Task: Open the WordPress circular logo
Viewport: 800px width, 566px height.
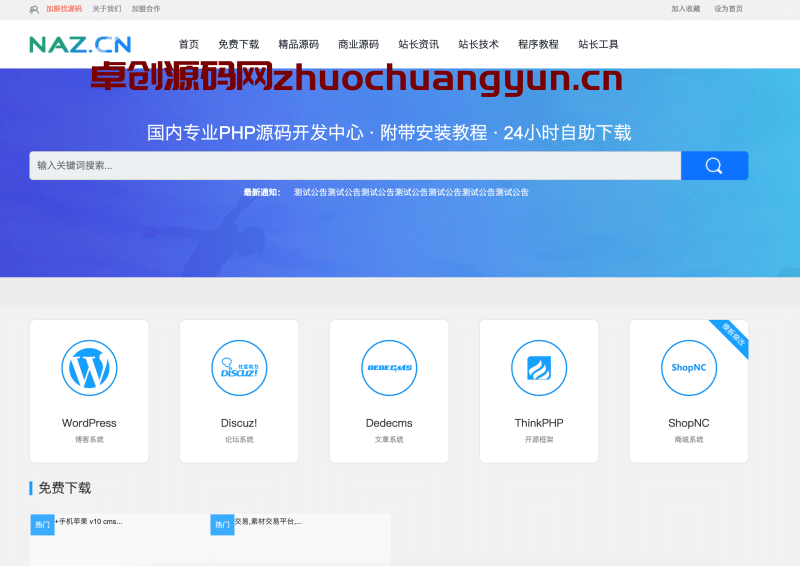Action: pos(89,368)
